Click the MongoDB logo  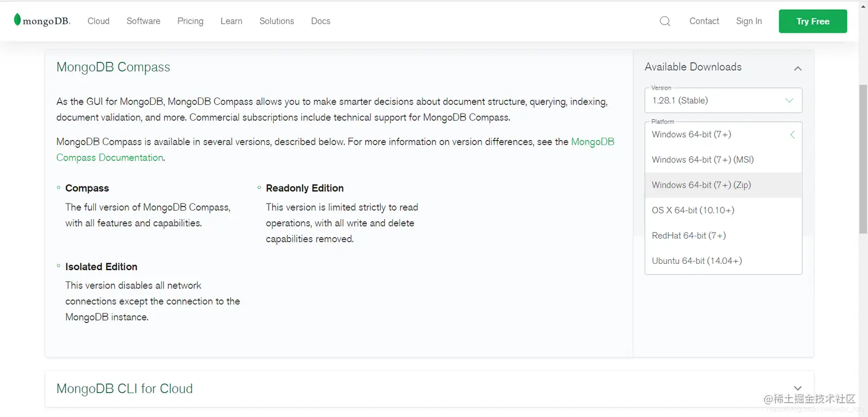(x=42, y=21)
